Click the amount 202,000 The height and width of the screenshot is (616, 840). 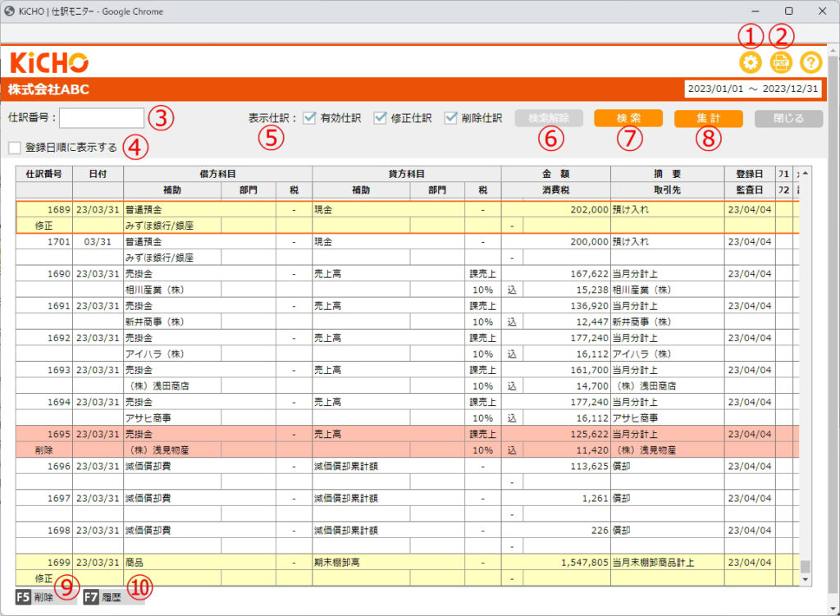(589, 209)
